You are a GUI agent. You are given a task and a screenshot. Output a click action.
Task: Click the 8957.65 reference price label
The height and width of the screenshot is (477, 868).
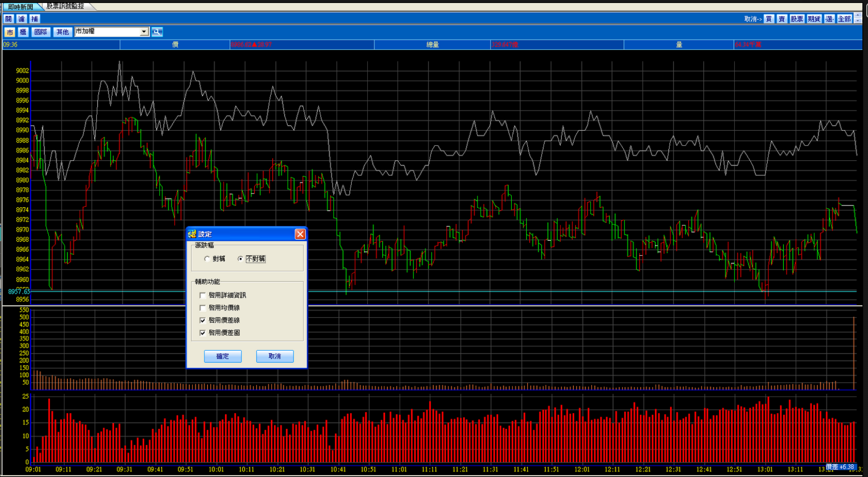pyautogui.click(x=19, y=292)
